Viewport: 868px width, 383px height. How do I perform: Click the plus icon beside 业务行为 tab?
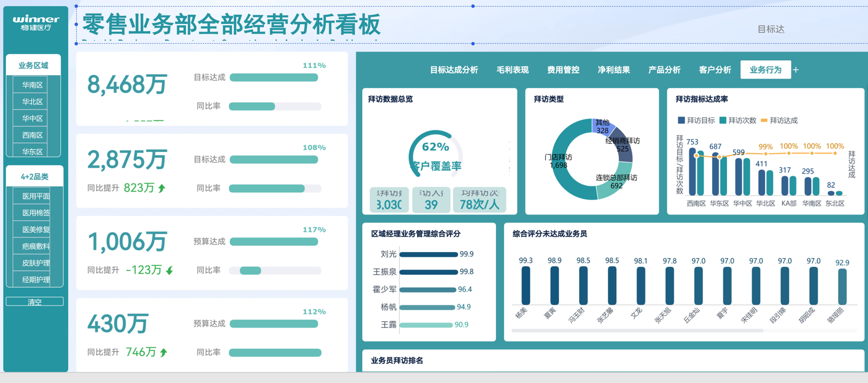click(796, 70)
